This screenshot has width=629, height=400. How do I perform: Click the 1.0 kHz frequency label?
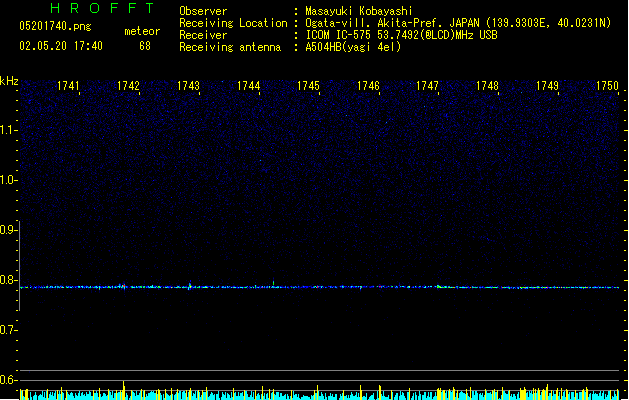click(8, 180)
